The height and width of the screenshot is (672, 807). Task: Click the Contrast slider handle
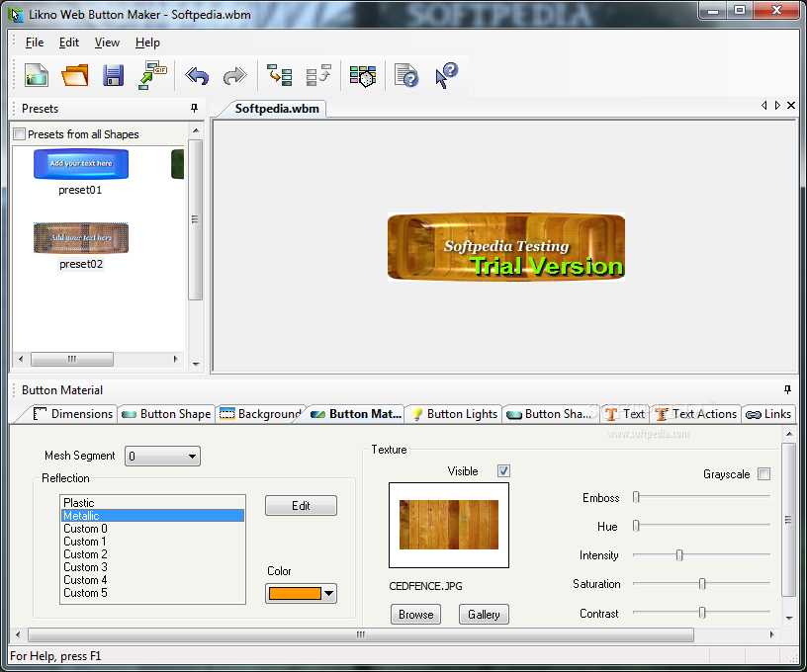702,613
